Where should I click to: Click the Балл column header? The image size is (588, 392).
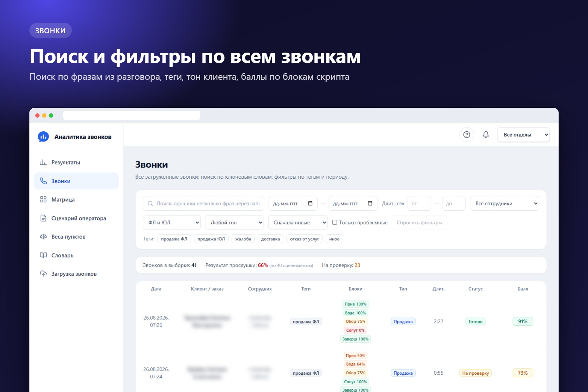(523, 289)
